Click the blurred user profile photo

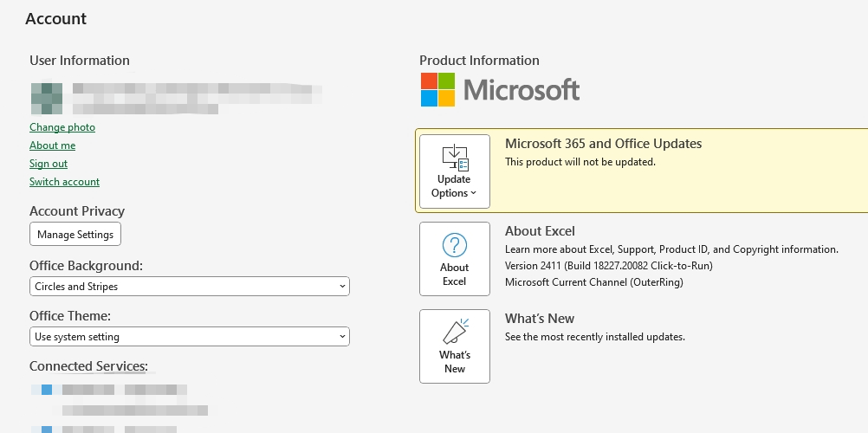pyautogui.click(x=47, y=99)
